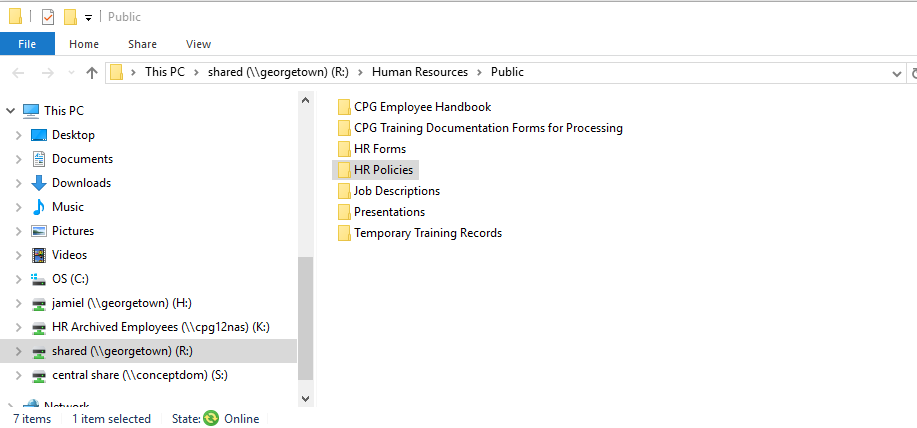This screenshot has height=428, width=917.
Task: Click the green Online sync state icon
Action: (x=211, y=418)
